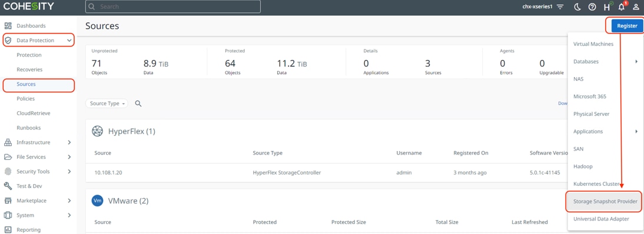Expand the Applications submenu arrow

click(636, 131)
